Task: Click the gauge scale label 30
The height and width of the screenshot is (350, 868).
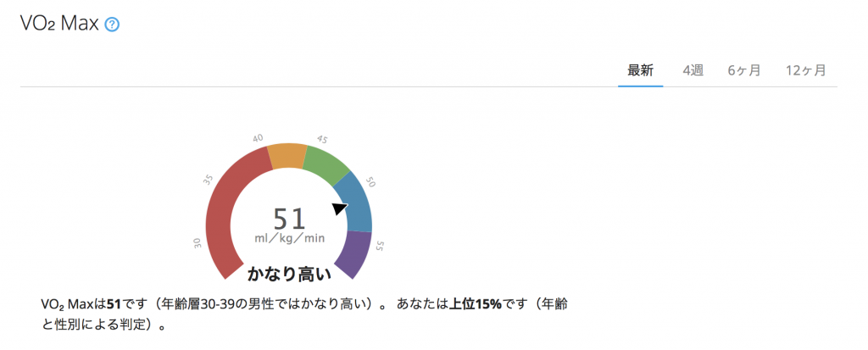Action: tap(198, 243)
